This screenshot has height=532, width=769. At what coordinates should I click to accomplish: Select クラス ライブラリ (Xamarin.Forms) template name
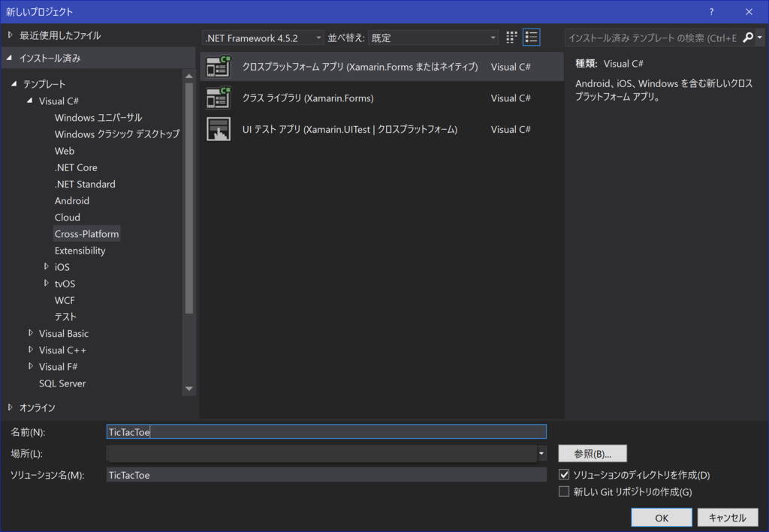[308, 98]
